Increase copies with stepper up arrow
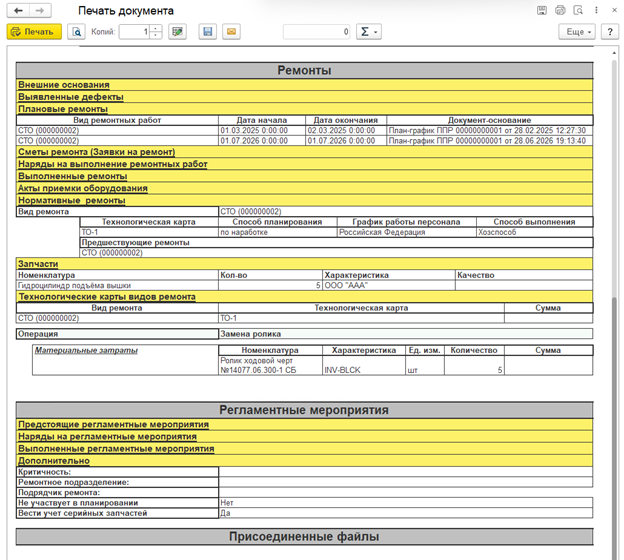The width and height of the screenshot is (624, 560). point(156,28)
